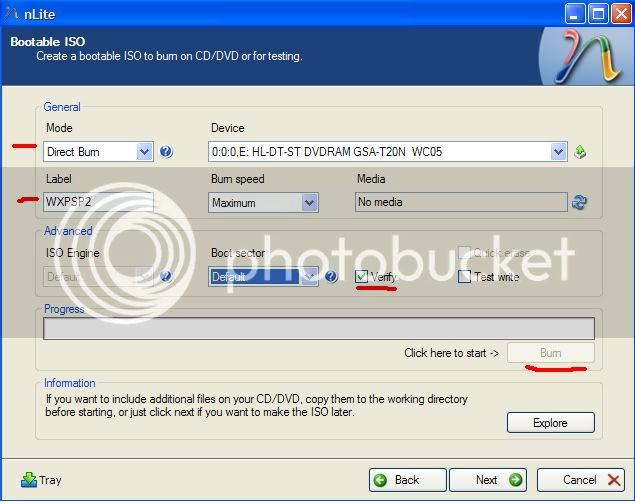Click the Explore button
635x504 pixels.
pos(550,422)
